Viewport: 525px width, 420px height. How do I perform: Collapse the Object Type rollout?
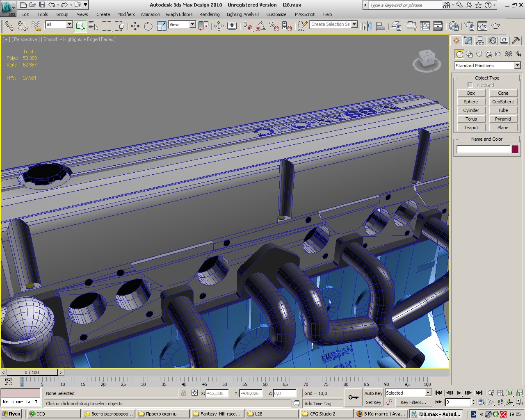pyautogui.click(x=487, y=78)
